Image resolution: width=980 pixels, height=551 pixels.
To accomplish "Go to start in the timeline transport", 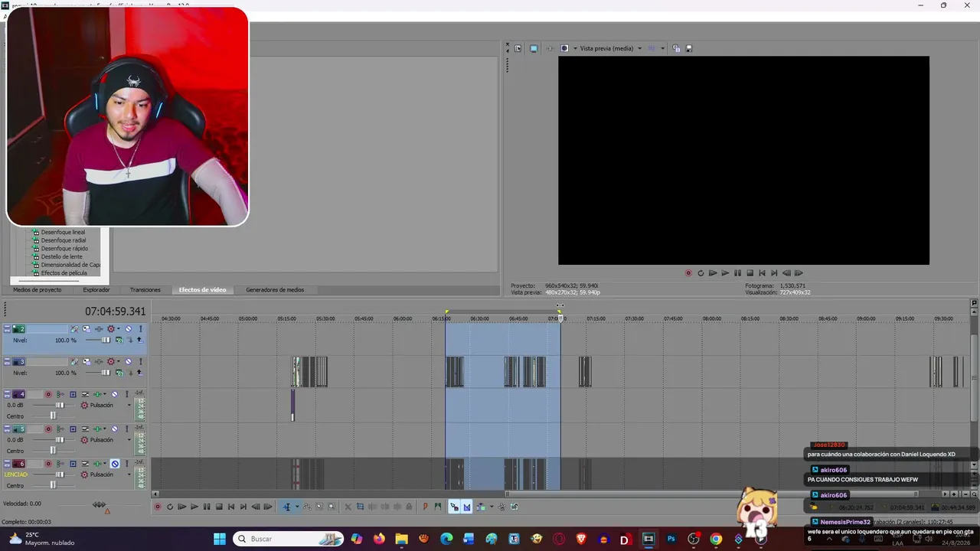I will click(x=231, y=507).
